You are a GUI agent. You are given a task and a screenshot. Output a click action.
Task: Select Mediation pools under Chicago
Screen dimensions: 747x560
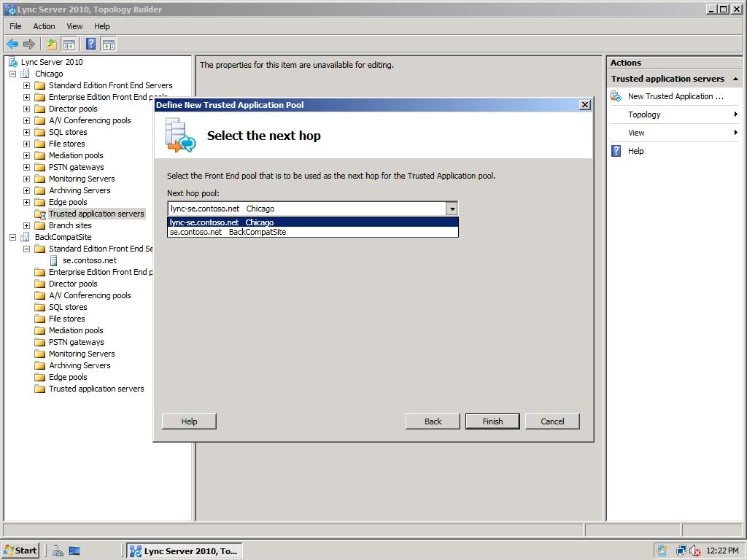[76, 156]
